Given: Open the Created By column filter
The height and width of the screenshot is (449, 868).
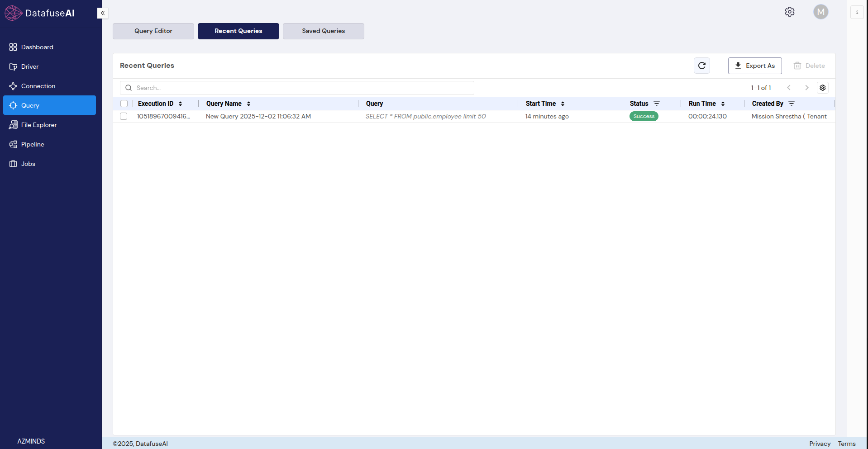Looking at the screenshot, I should click(x=791, y=104).
